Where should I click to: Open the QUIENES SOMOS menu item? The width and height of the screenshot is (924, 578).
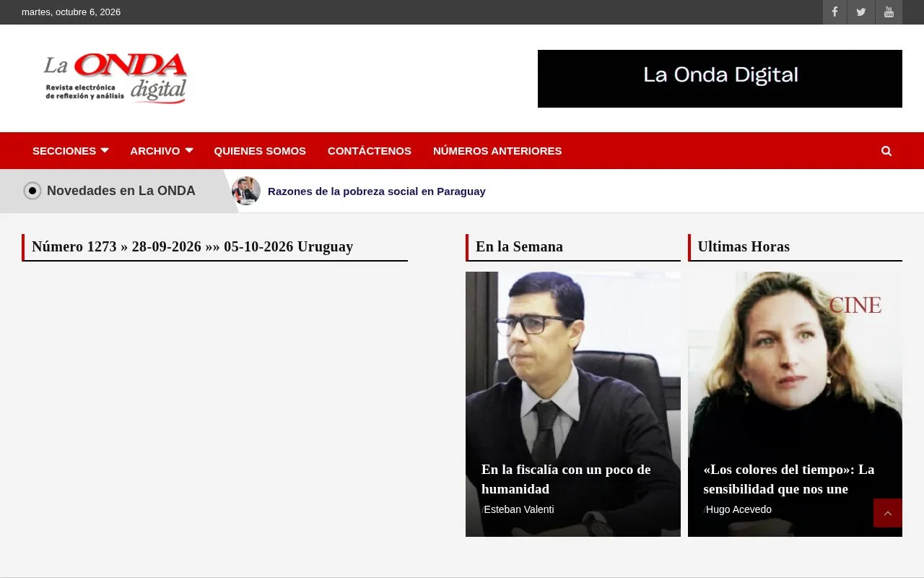[x=260, y=151]
